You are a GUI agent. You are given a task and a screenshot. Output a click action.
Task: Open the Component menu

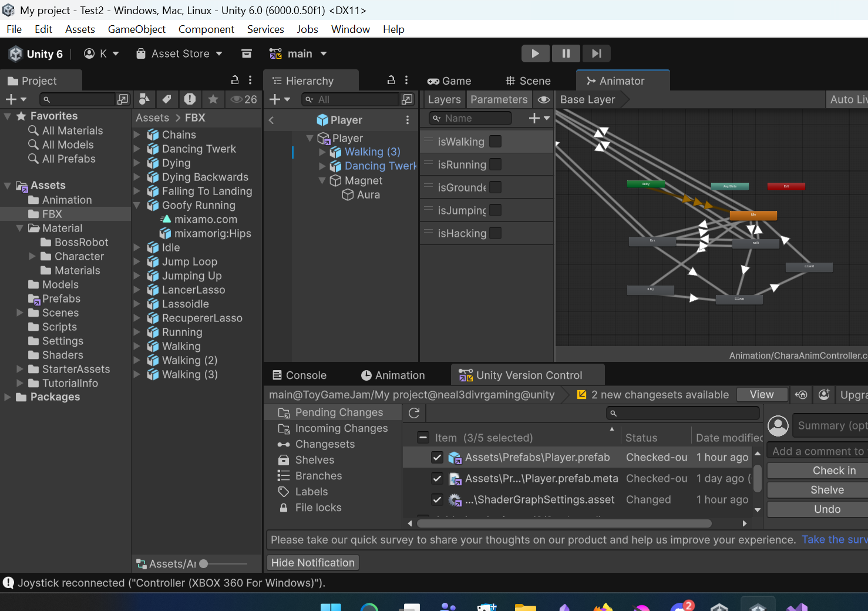(206, 29)
